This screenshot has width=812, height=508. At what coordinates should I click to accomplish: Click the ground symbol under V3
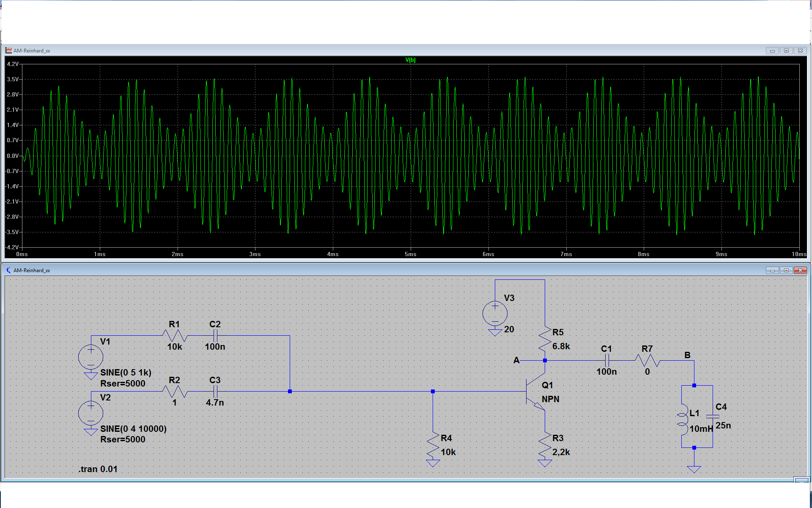tap(495, 332)
